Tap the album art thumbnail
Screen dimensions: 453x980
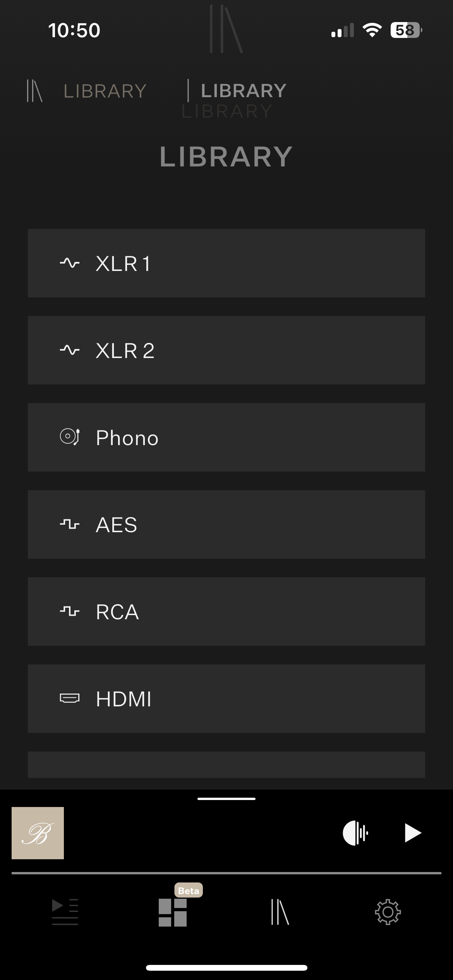(38, 833)
